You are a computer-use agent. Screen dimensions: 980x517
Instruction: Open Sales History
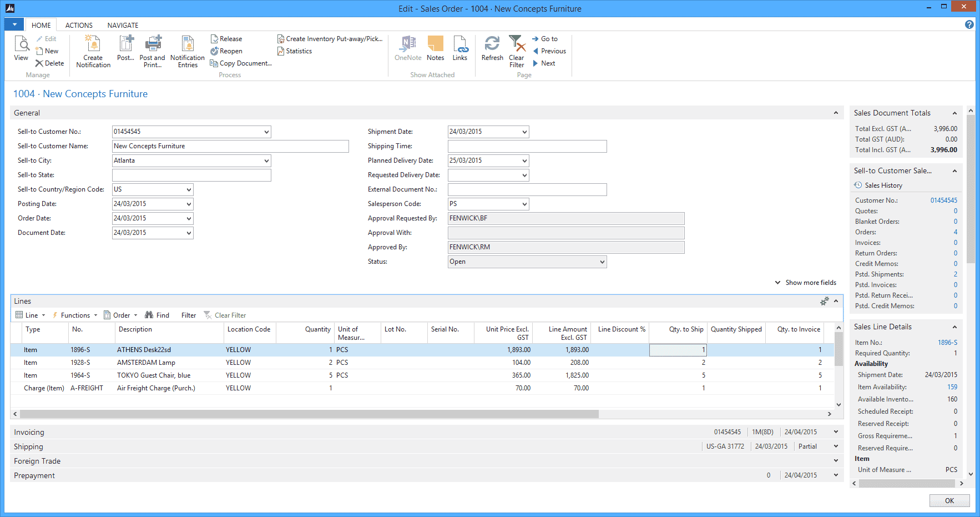pyautogui.click(x=878, y=185)
